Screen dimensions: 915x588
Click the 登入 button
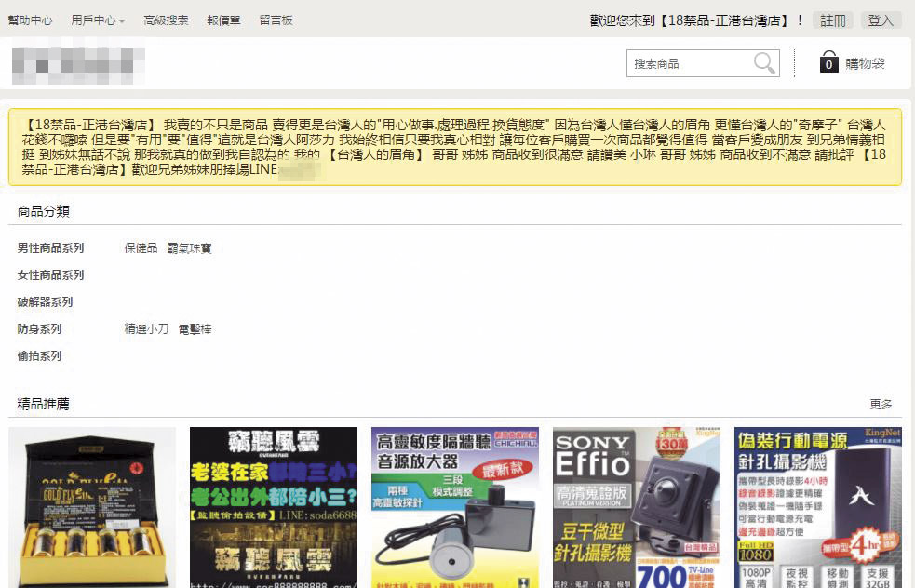pyautogui.click(x=881, y=20)
